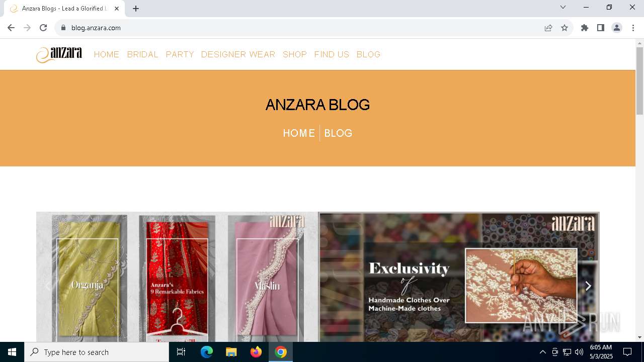
Task: Open FIND US in the navigation
Action: [x=332, y=54]
